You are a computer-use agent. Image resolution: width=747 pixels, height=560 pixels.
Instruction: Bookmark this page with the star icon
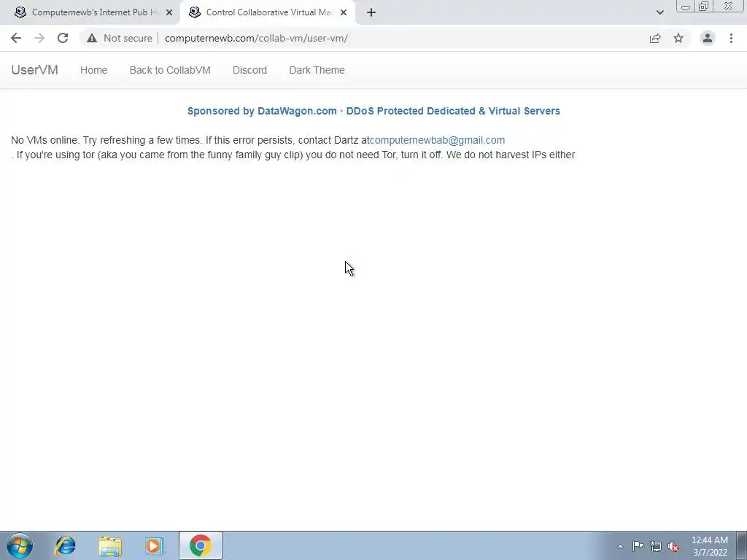[x=678, y=38]
